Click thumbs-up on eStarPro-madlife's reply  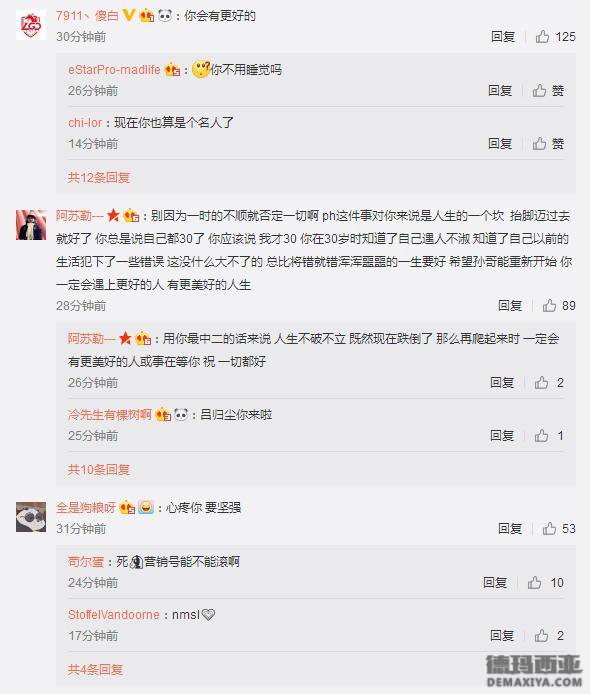pyautogui.click(x=548, y=91)
